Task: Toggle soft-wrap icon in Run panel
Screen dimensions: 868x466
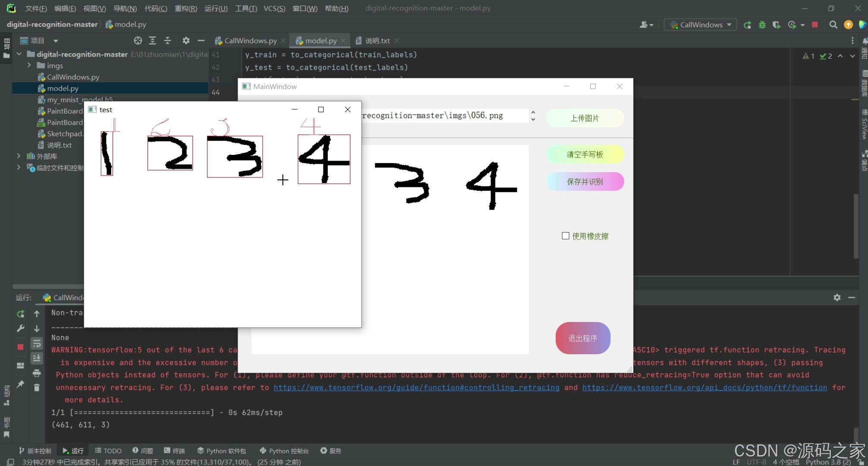Action: tap(37, 343)
